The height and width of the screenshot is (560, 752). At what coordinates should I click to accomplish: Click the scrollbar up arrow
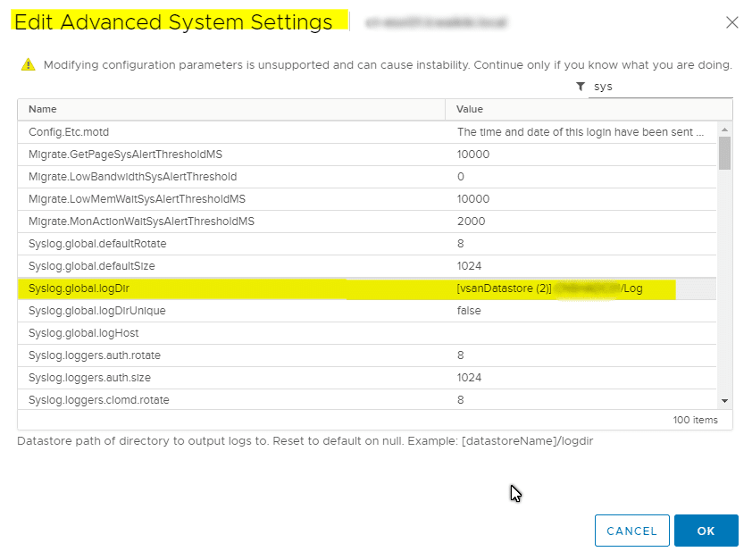click(723, 128)
